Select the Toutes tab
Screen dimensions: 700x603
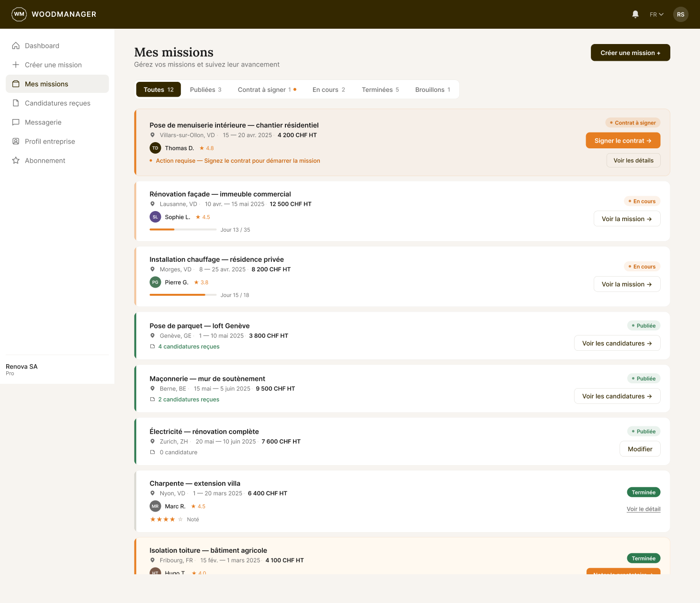[158, 89]
